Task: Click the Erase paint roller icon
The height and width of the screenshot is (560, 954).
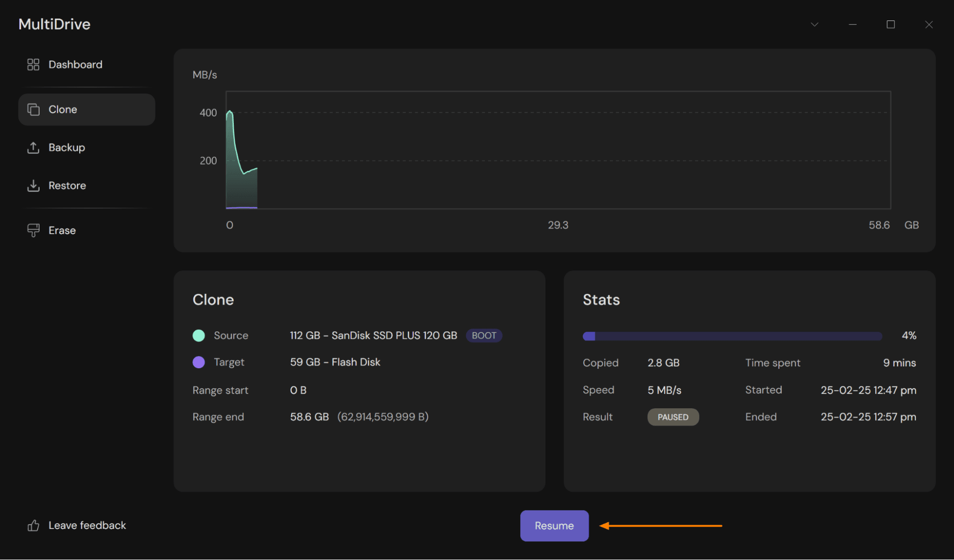Action: [x=33, y=230]
